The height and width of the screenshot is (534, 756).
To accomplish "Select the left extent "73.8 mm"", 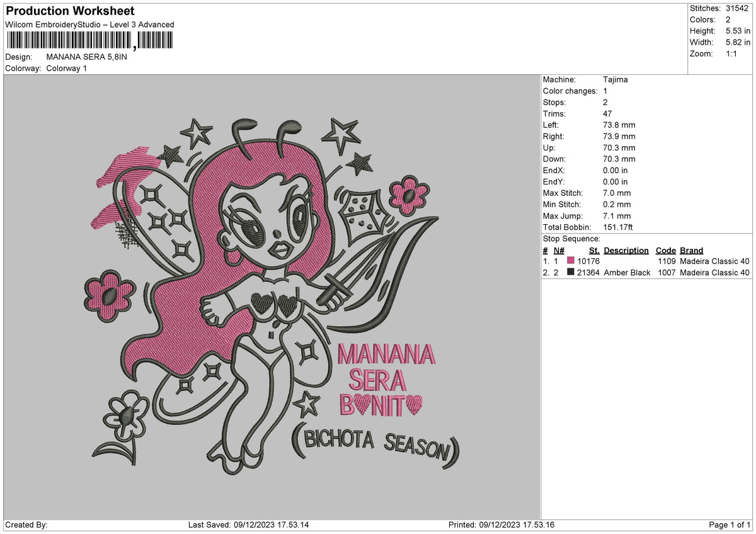I will (x=619, y=125).
